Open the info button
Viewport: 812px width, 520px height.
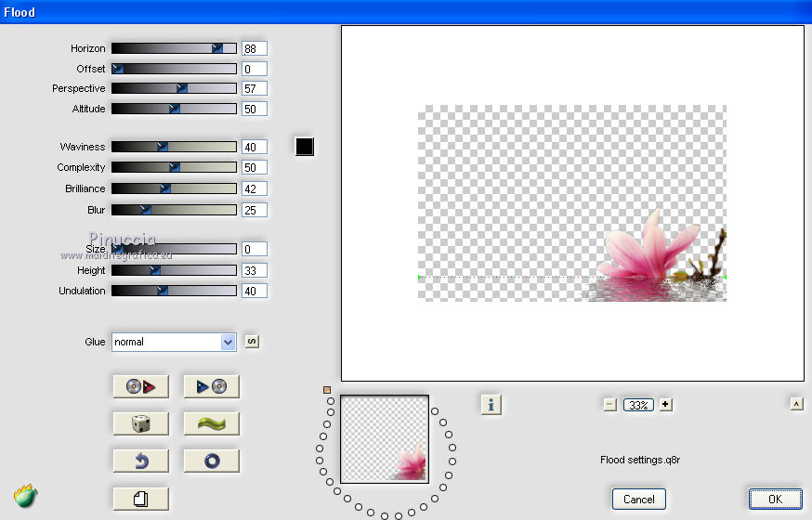[491, 404]
